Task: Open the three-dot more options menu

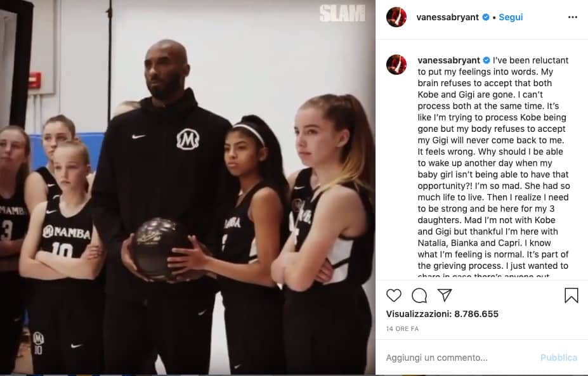Action: pyautogui.click(x=573, y=17)
